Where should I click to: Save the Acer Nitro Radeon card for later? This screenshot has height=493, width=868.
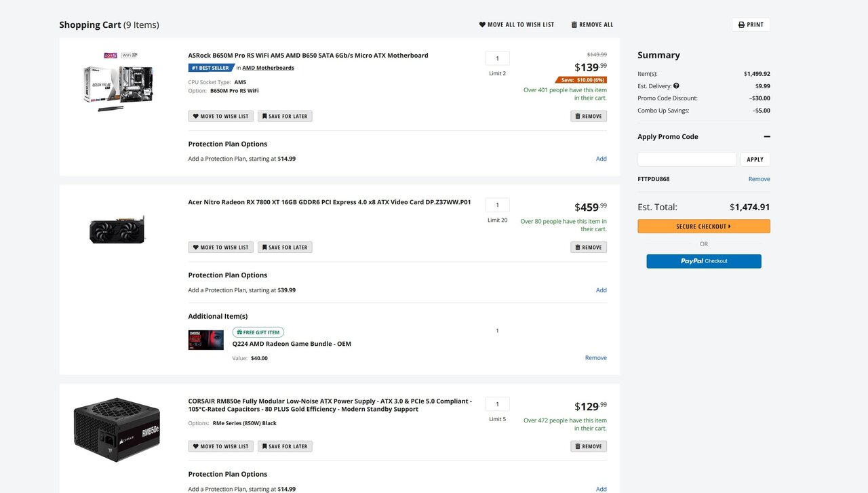click(x=284, y=248)
